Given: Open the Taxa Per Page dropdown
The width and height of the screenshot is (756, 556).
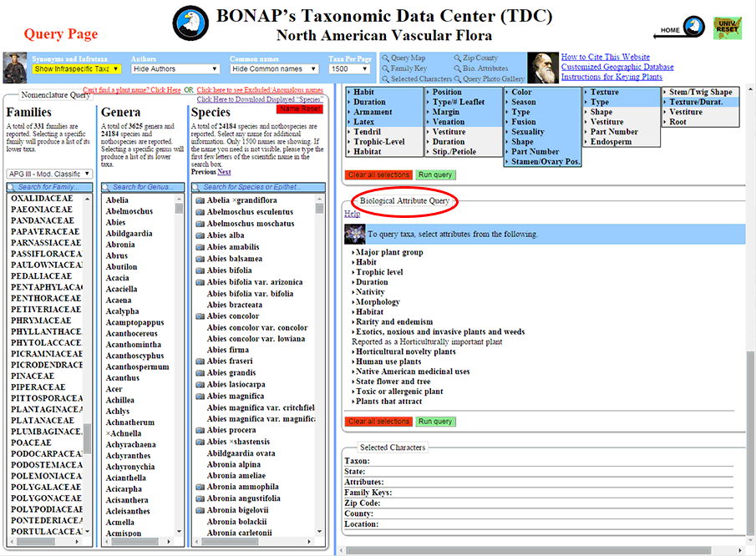Looking at the screenshot, I should (349, 69).
